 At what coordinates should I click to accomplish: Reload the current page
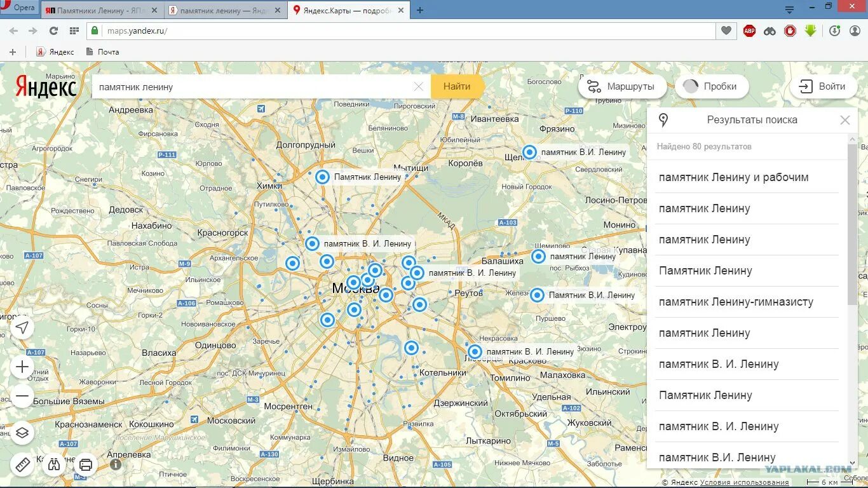pos(53,30)
